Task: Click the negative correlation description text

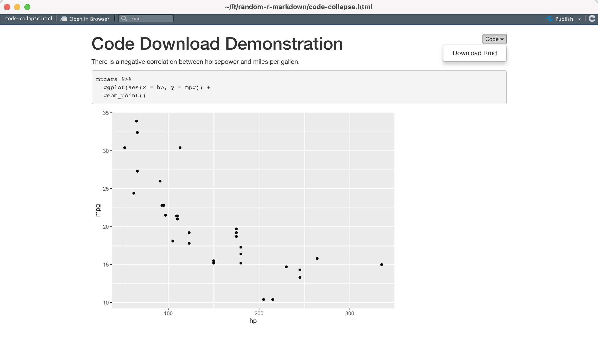Action: point(195,61)
